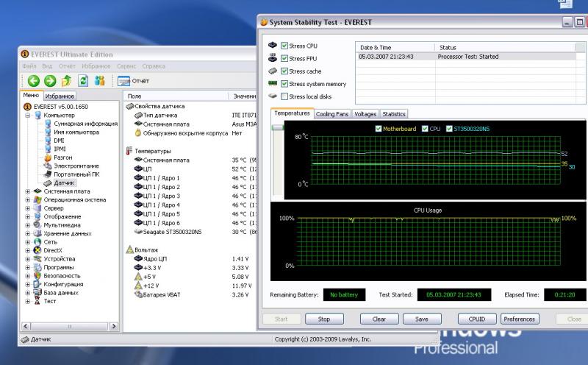Click the Операционная система windows icon

pyautogui.click(x=37, y=199)
